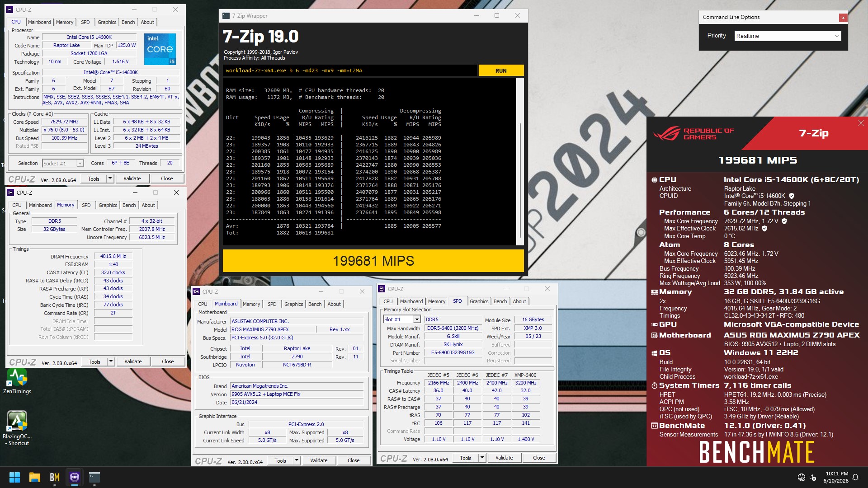
Task: Open the Windows Start menu
Action: [14, 477]
